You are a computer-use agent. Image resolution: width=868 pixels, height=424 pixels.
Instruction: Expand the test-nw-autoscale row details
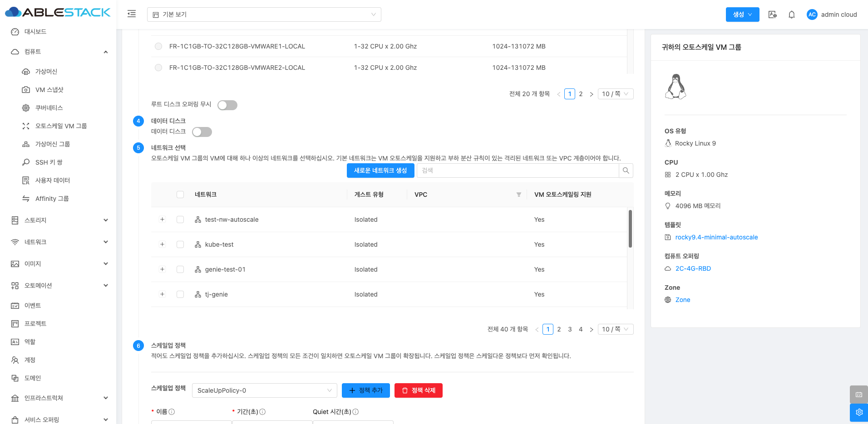[x=162, y=219]
